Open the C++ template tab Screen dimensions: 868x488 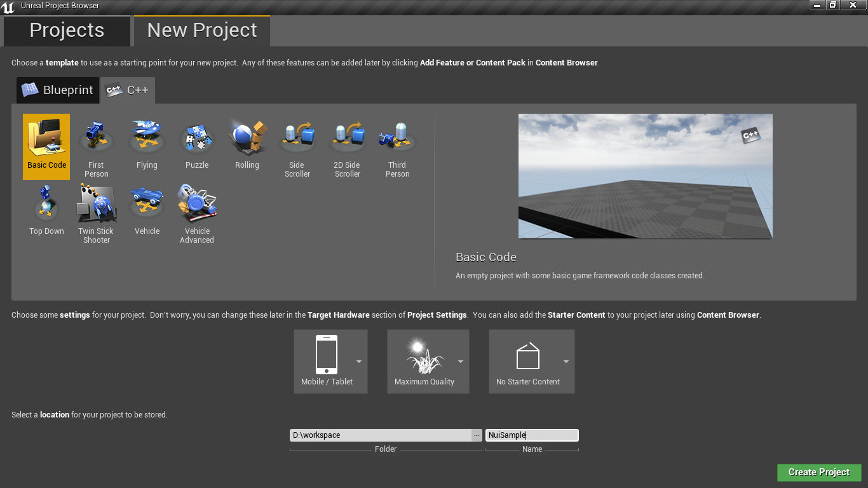tap(128, 90)
